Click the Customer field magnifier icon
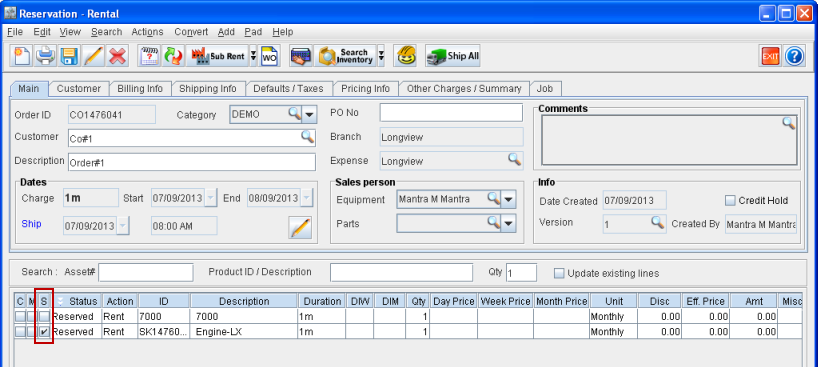Screen dimensions: 818x367 pyautogui.click(x=308, y=136)
